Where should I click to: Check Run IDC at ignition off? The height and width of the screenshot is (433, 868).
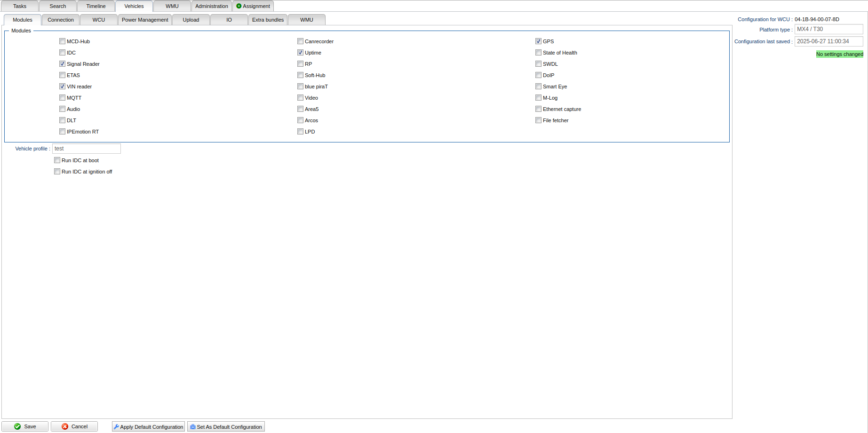point(57,172)
